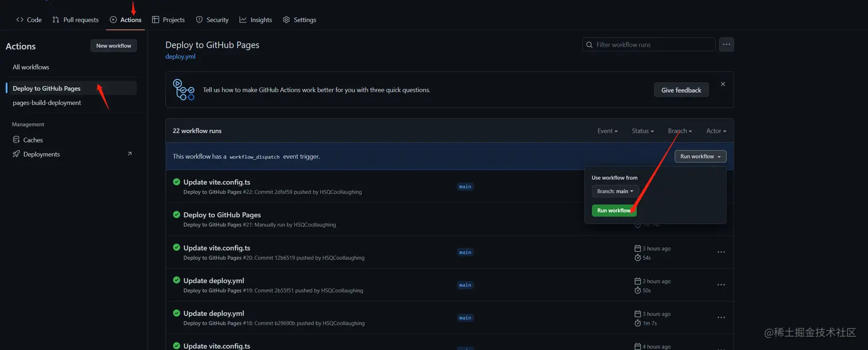Open options menu for run #19
This screenshot has height=350, width=868.
click(x=721, y=285)
